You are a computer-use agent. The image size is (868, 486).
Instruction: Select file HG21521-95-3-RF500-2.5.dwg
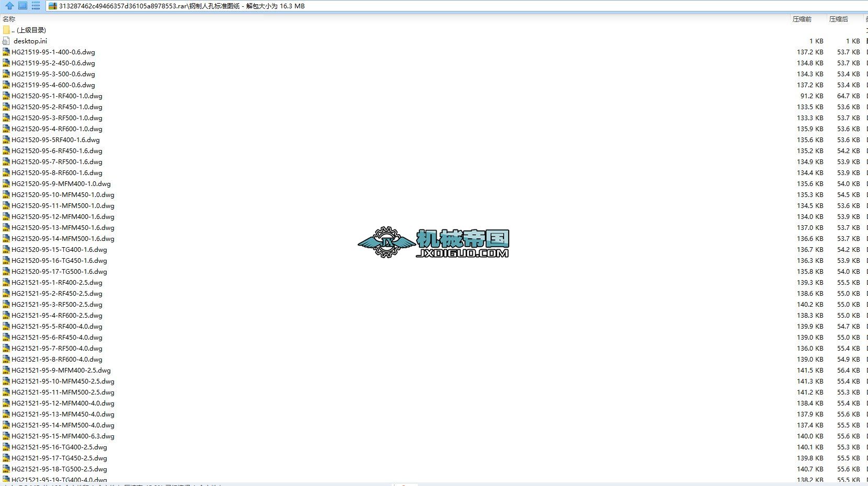tap(57, 304)
